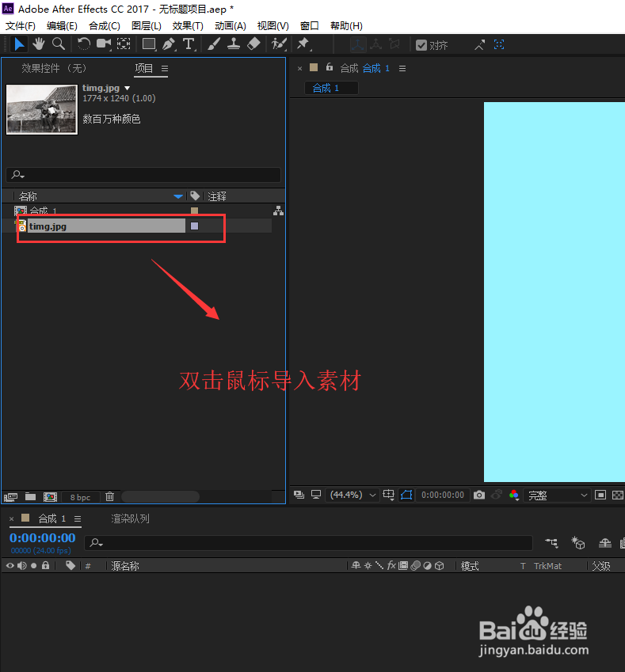The height and width of the screenshot is (672, 625).
Task: Click the timg.jpg preview thumbnail
Action: (42, 109)
